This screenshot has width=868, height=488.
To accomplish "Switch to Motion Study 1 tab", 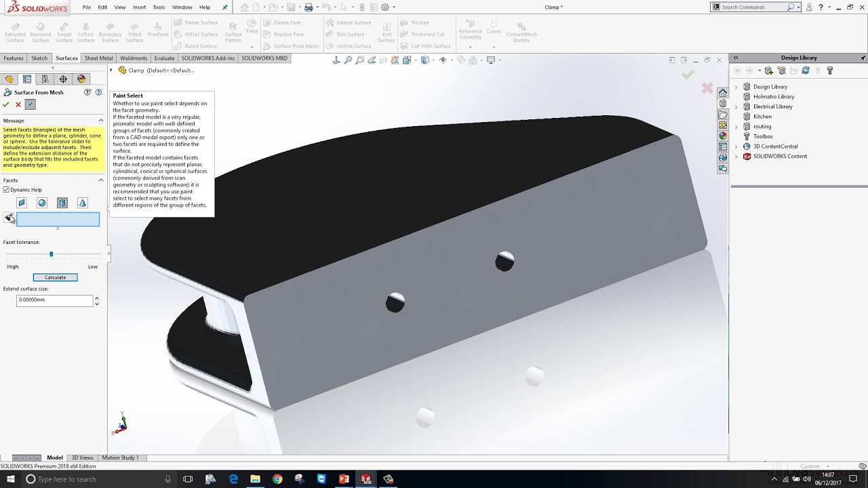I will click(x=120, y=457).
